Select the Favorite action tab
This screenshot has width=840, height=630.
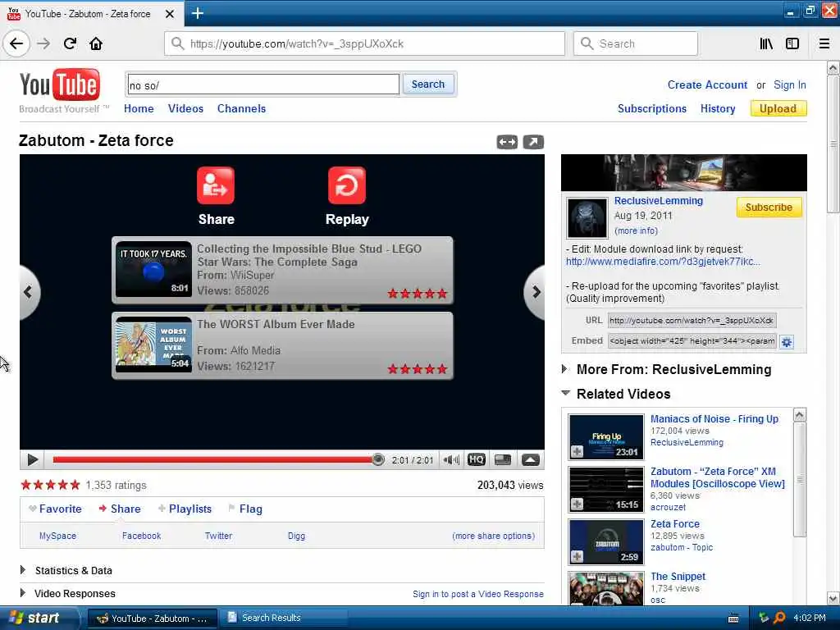point(56,509)
